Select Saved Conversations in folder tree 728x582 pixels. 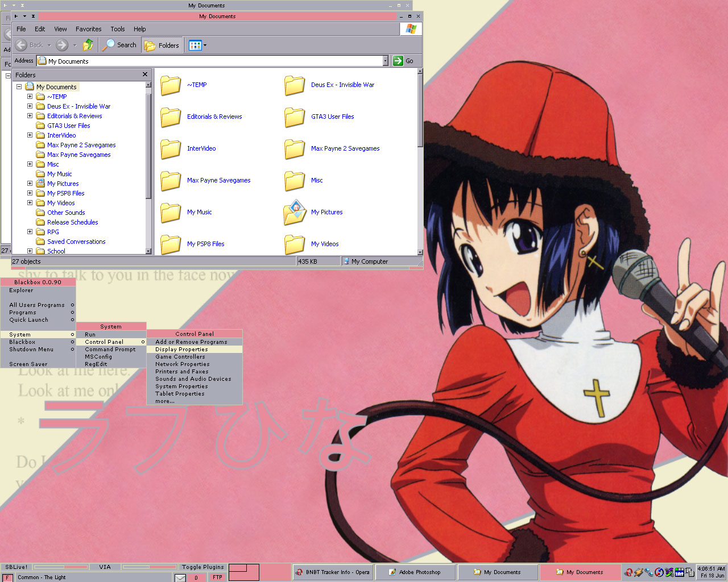point(76,242)
